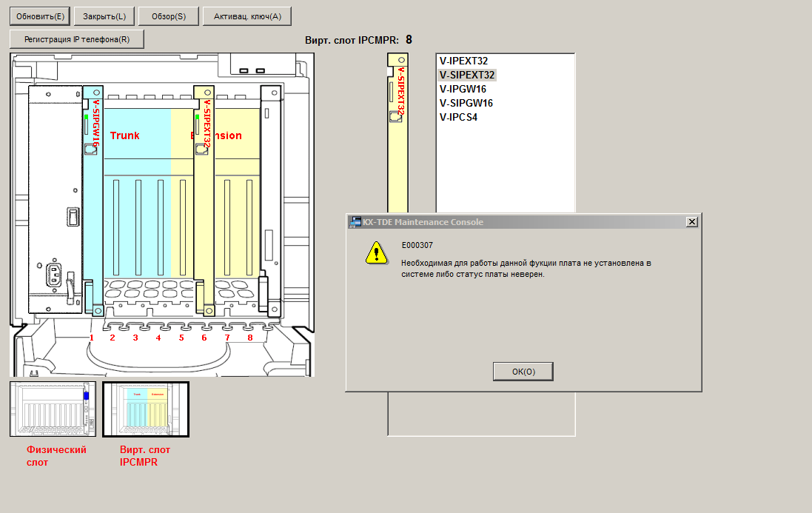Select V-IPGW16 in the card list

pos(463,89)
